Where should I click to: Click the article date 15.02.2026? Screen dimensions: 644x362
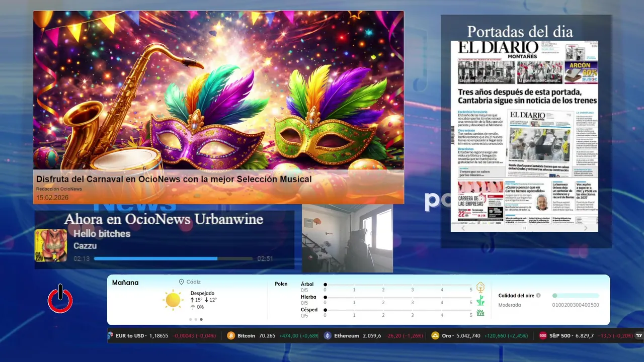52,198
